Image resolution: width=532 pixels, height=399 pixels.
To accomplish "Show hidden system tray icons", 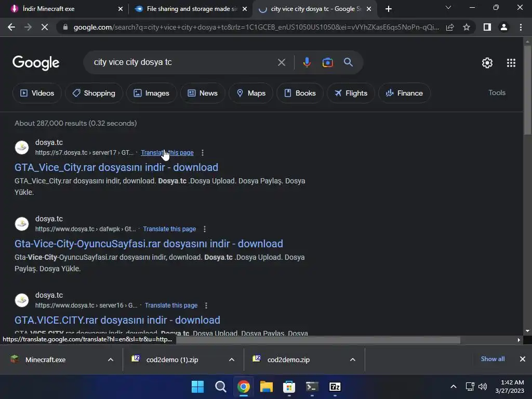I will (453, 387).
